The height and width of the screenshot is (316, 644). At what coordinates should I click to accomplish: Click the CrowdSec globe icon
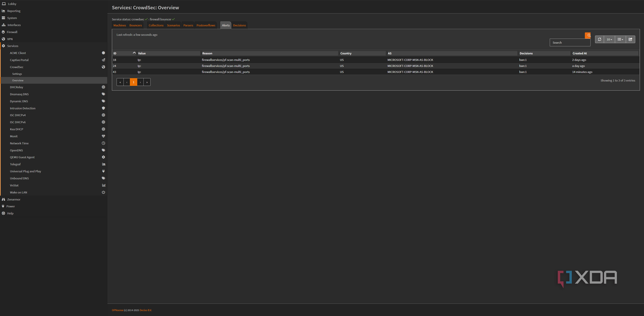tap(103, 67)
